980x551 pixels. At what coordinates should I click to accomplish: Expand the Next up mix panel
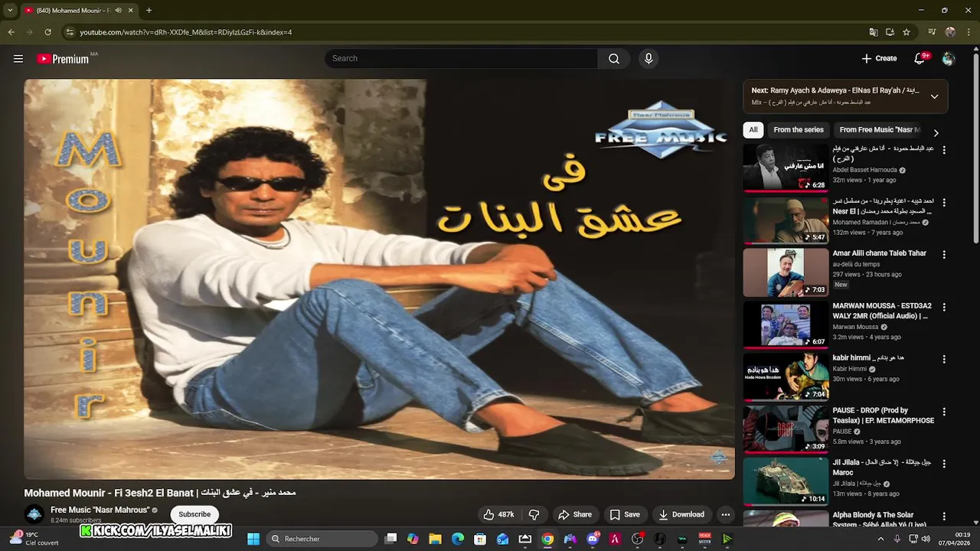click(x=934, y=96)
